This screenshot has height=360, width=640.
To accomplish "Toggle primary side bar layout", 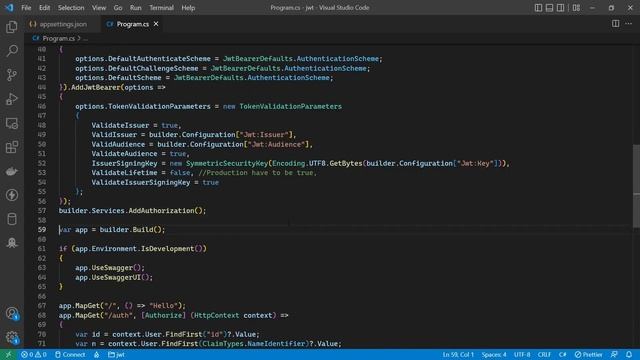I will coord(538,8).
